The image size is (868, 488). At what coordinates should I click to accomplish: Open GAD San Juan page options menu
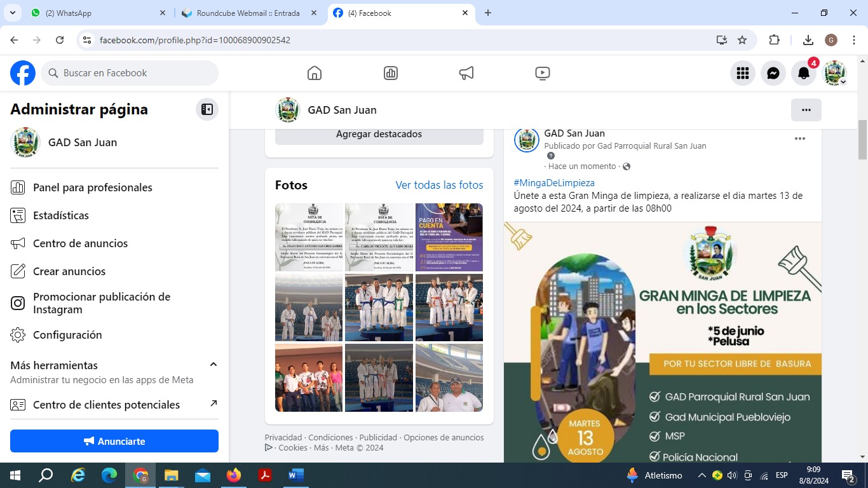point(806,110)
